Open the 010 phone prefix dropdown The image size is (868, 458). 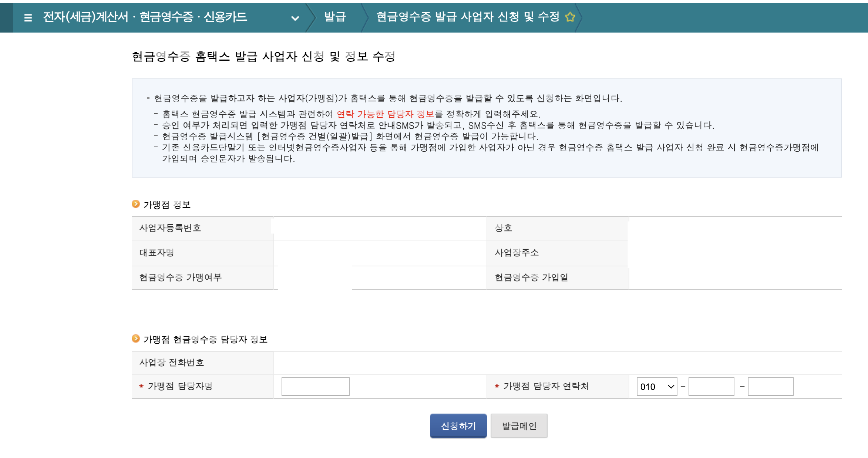(x=656, y=387)
